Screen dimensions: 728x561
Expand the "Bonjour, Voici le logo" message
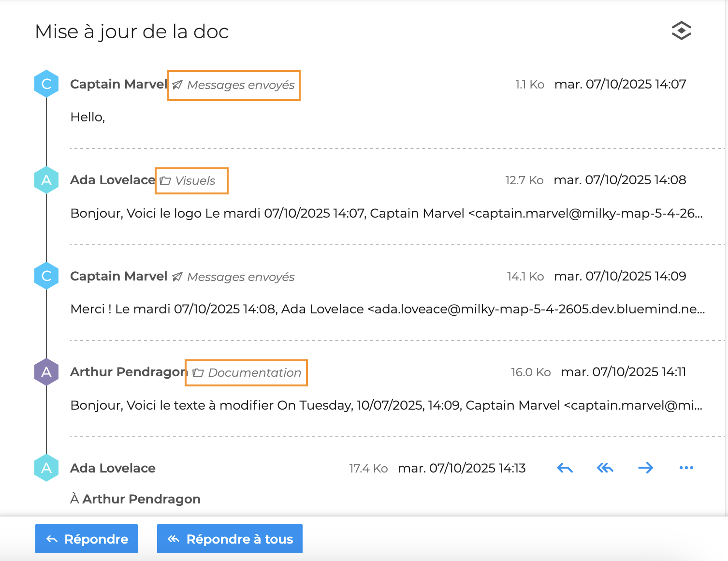click(386, 213)
